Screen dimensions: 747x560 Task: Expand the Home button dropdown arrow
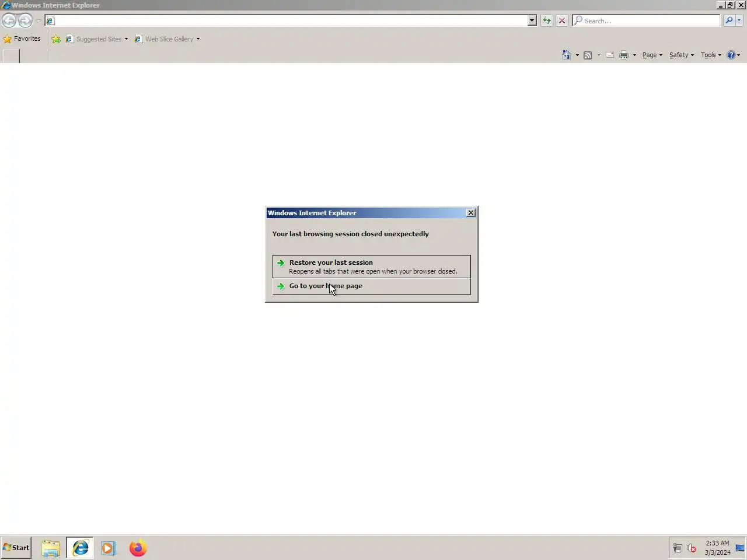click(x=577, y=55)
